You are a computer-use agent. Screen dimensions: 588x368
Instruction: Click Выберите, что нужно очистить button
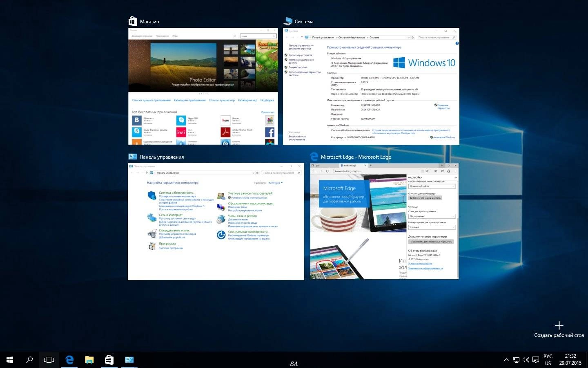pyautogui.click(x=425, y=198)
